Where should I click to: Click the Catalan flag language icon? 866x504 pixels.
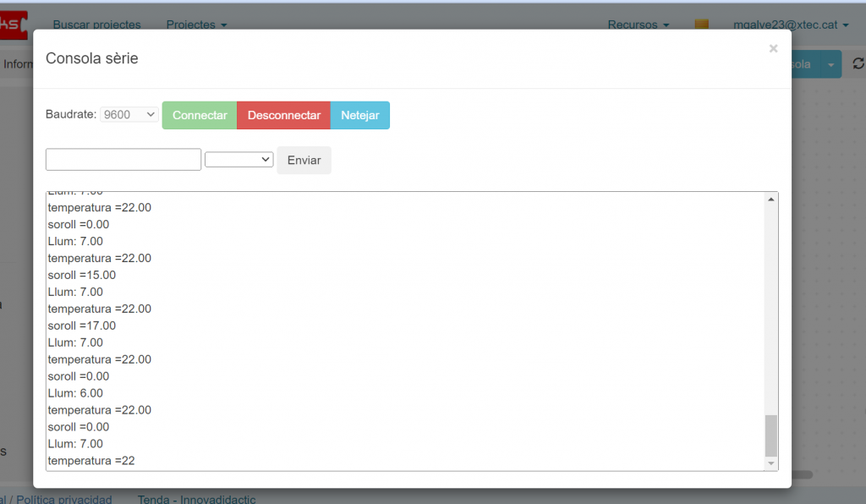coord(701,25)
